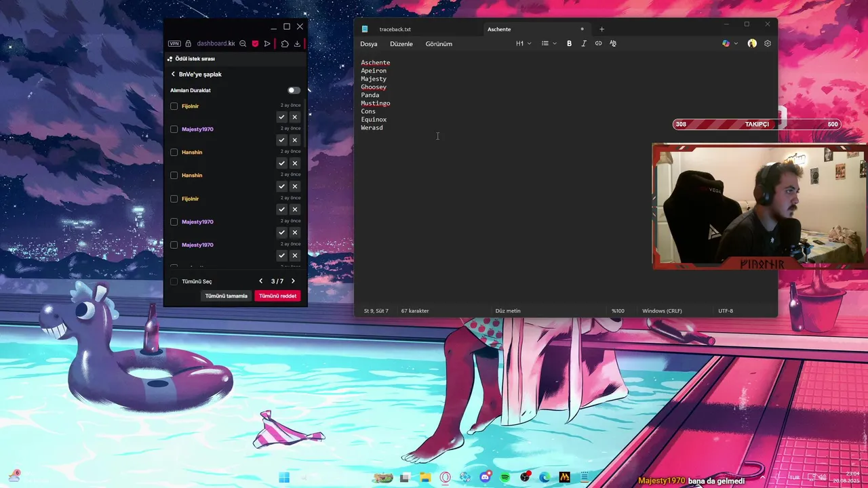Clear formatting with the Ab icon
Screen dimensions: 868x488
click(x=613, y=43)
